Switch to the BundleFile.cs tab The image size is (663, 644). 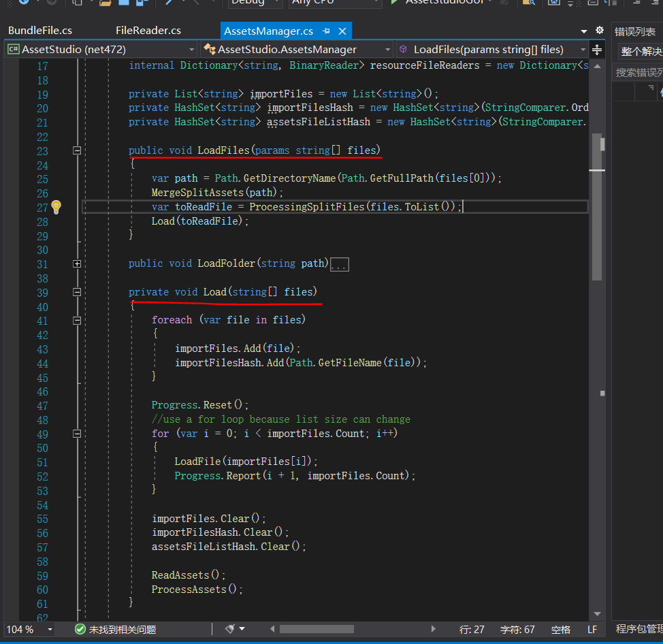(x=40, y=31)
